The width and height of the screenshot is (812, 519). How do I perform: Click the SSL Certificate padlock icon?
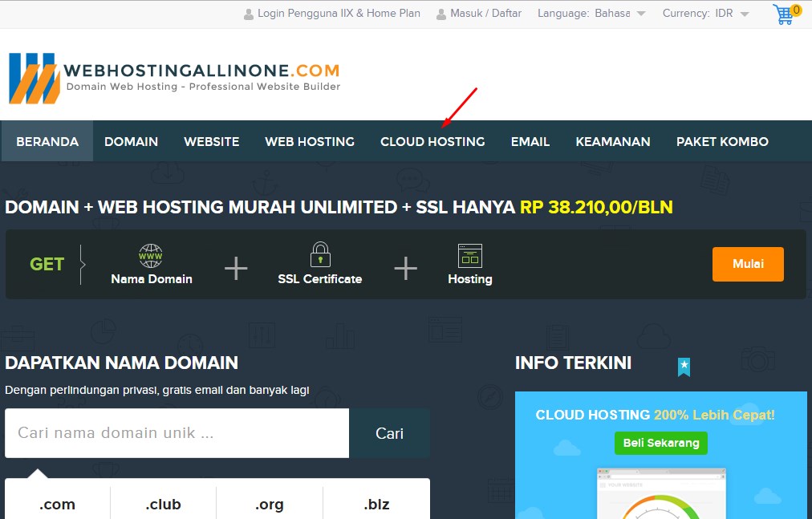click(320, 255)
